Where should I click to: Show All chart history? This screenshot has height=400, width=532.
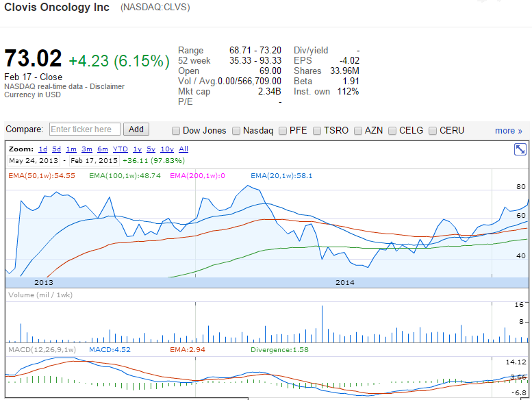(183, 149)
